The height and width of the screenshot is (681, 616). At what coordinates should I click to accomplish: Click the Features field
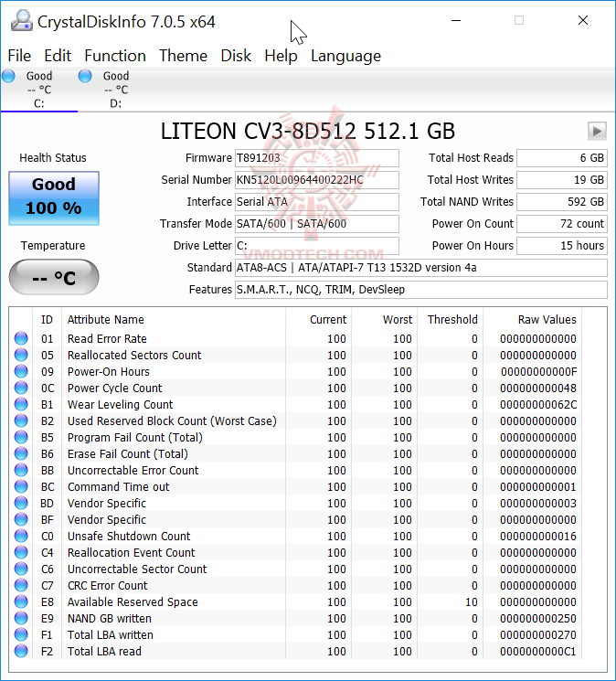(421, 290)
